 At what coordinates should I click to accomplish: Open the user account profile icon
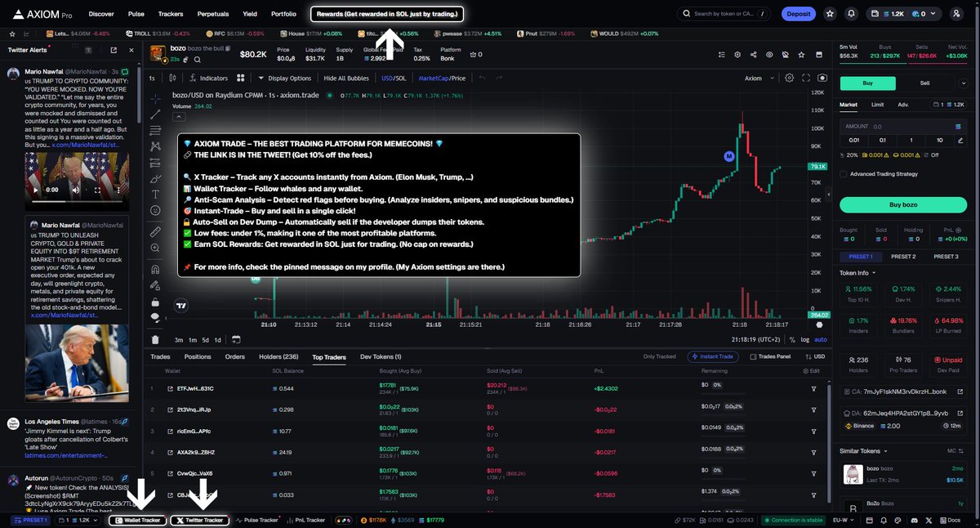coord(956,14)
